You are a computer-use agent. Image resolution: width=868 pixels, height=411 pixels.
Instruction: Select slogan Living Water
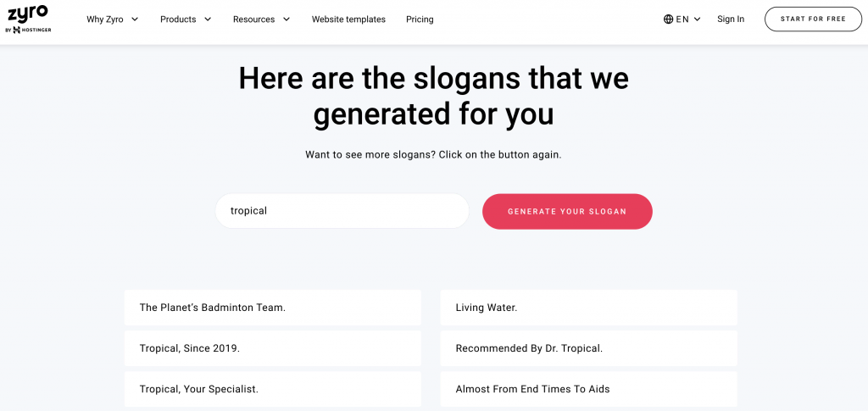coord(588,308)
